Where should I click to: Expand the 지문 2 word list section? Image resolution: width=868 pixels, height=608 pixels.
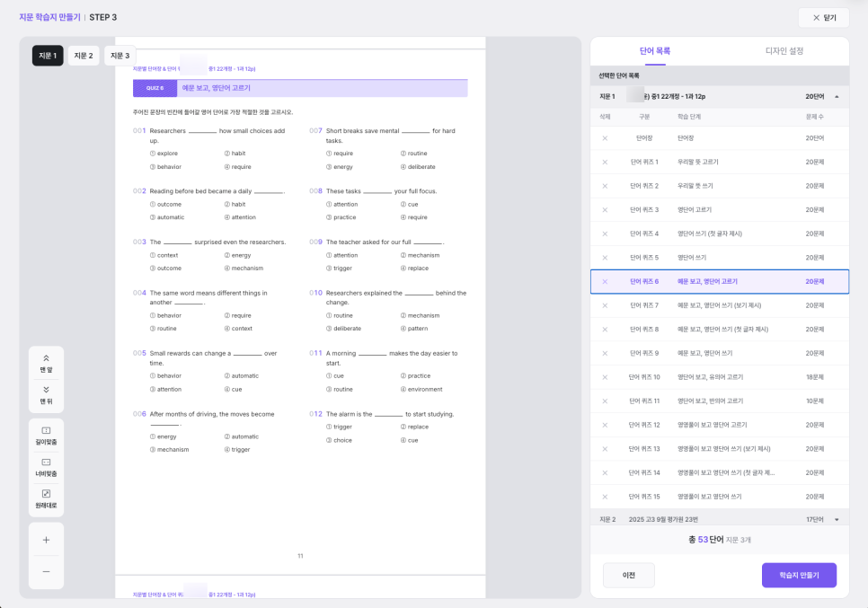coord(837,519)
